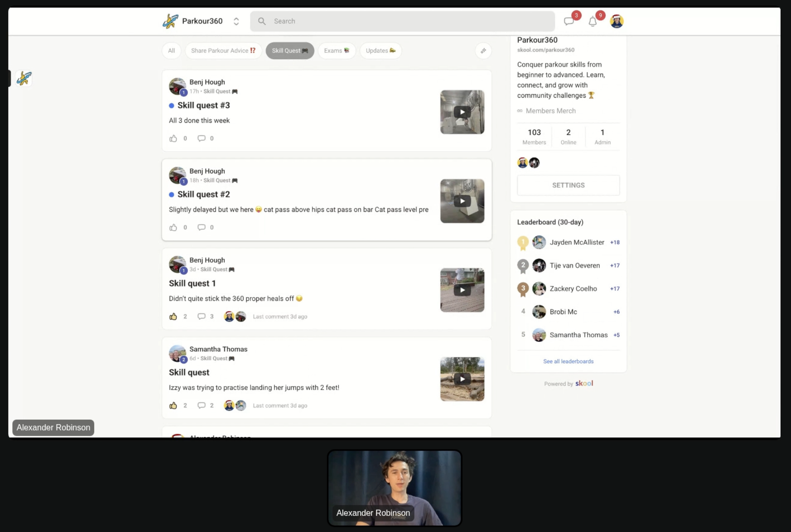Toggle like on Skill quest 1 post

coord(173,316)
